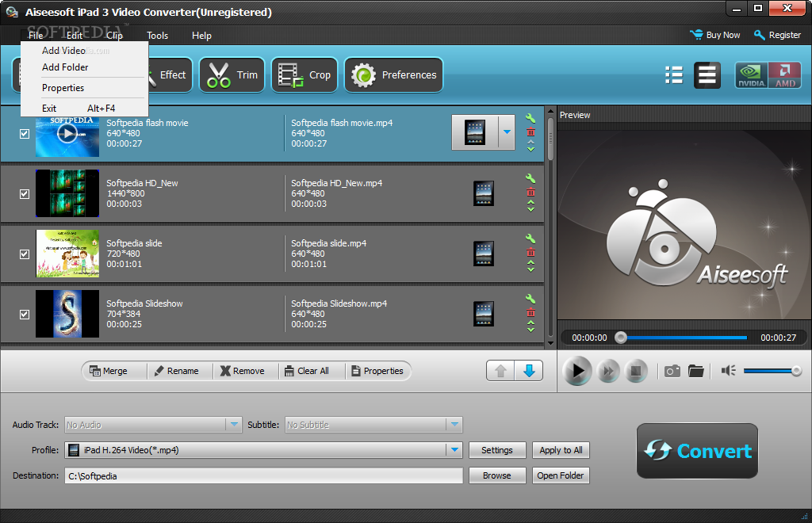This screenshot has height=523, width=812.
Task: Move selected item up with arrow button
Action: [x=500, y=371]
